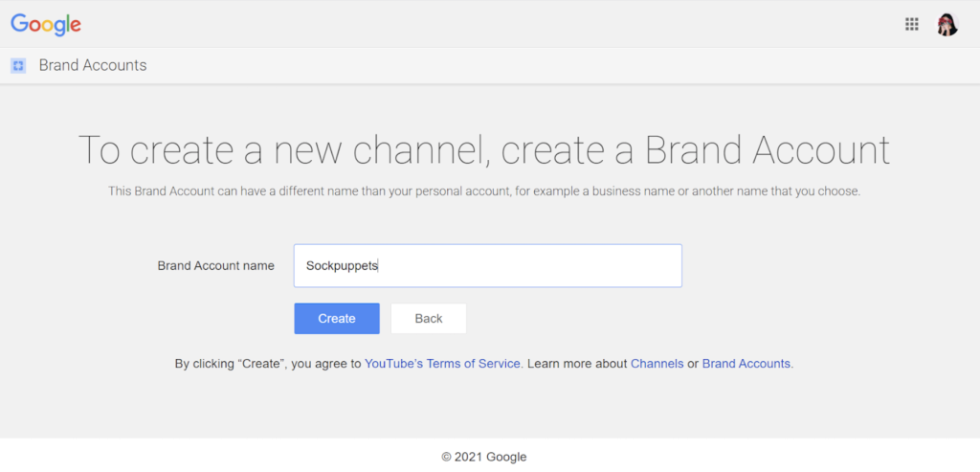The width and height of the screenshot is (980, 472).
Task: Click the Back button
Action: 429,319
